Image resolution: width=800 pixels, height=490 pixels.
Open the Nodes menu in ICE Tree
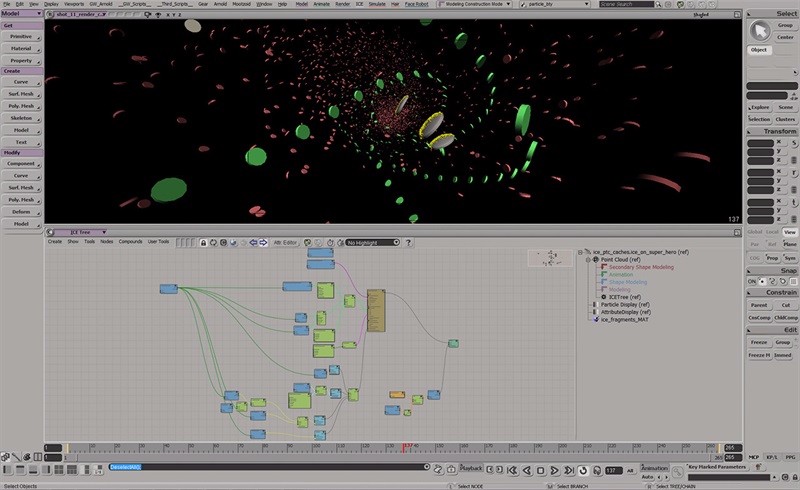click(107, 242)
